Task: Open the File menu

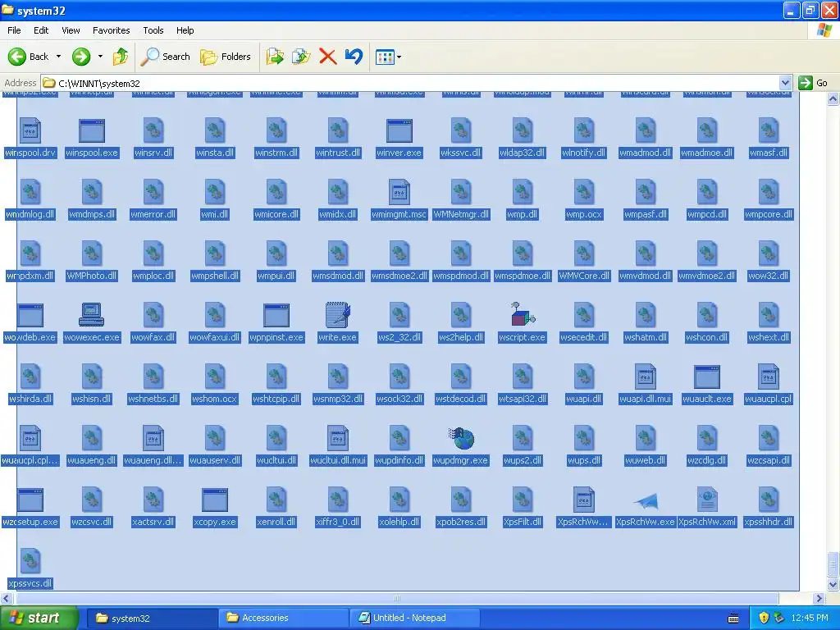Action: pyautogui.click(x=15, y=30)
